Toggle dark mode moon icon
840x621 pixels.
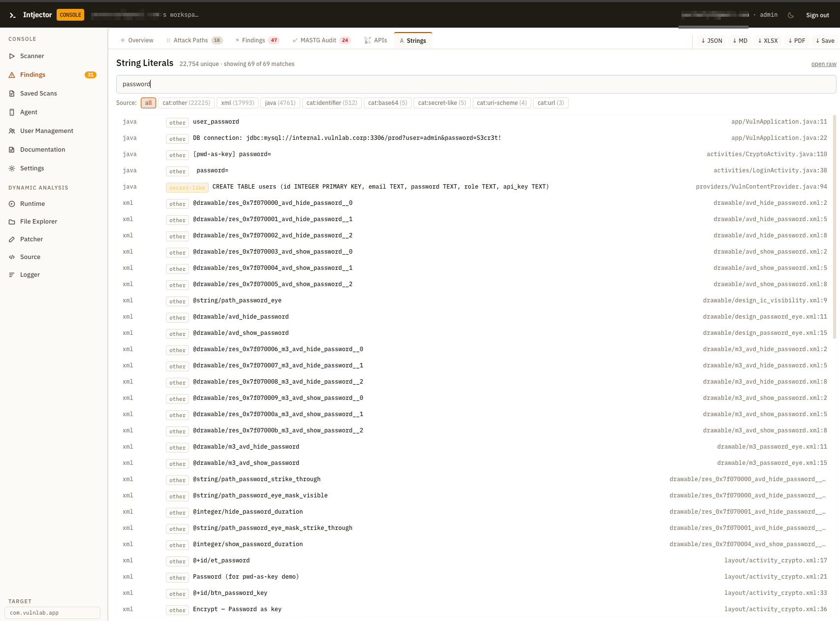791,15
